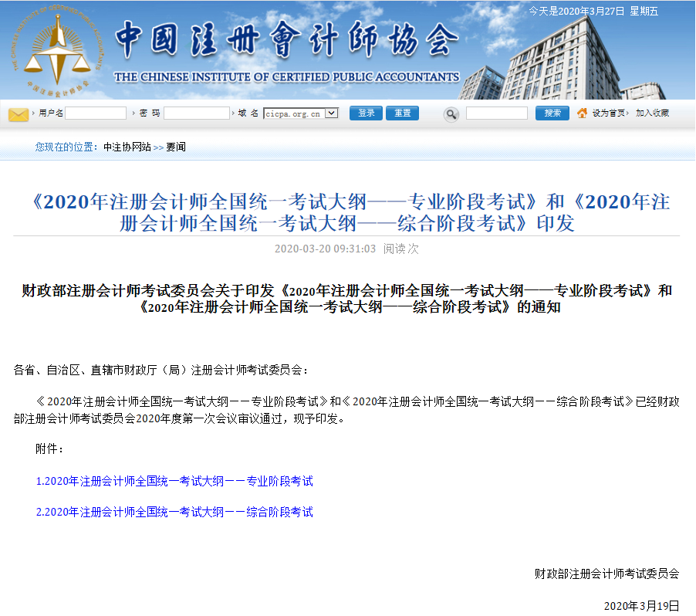Open attachment 1 专业阶段考试 syllabus
696x616 pixels.
click(x=174, y=481)
